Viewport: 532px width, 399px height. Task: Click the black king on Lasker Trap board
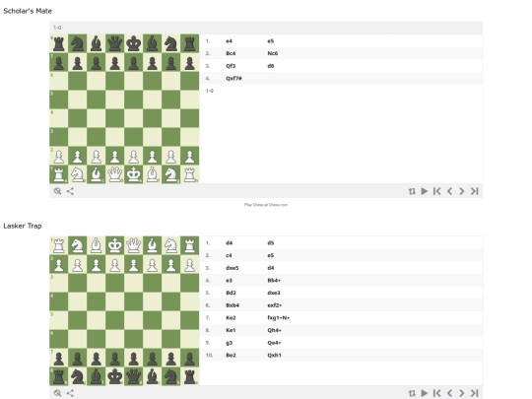click(114, 376)
